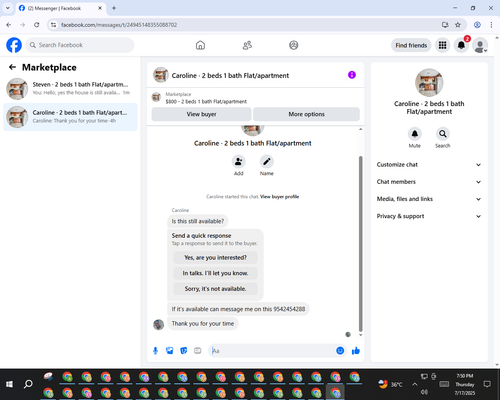Image resolution: width=500 pixels, height=400 pixels.
Task: Open the emoji picker in message box
Action: (340, 351)
